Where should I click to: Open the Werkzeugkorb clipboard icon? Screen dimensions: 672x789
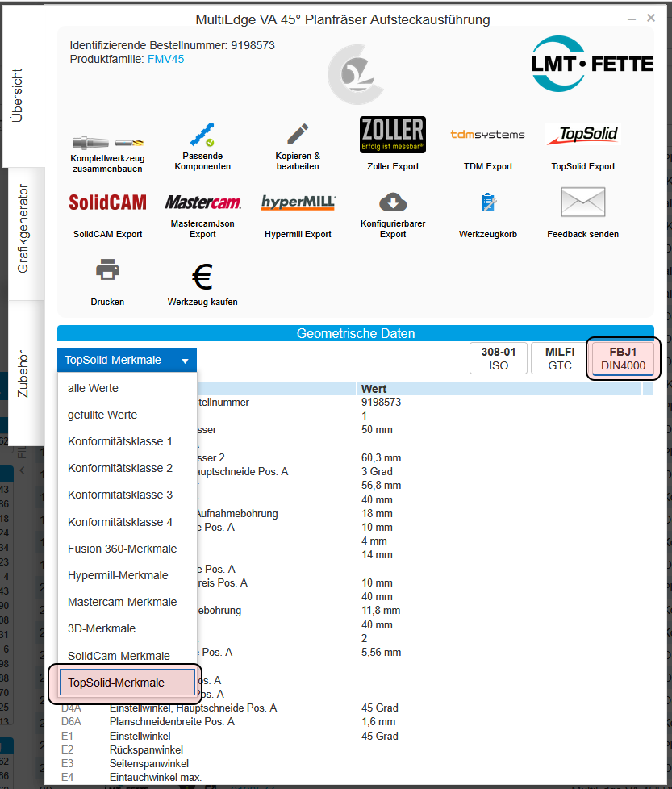tap(488, 202)
